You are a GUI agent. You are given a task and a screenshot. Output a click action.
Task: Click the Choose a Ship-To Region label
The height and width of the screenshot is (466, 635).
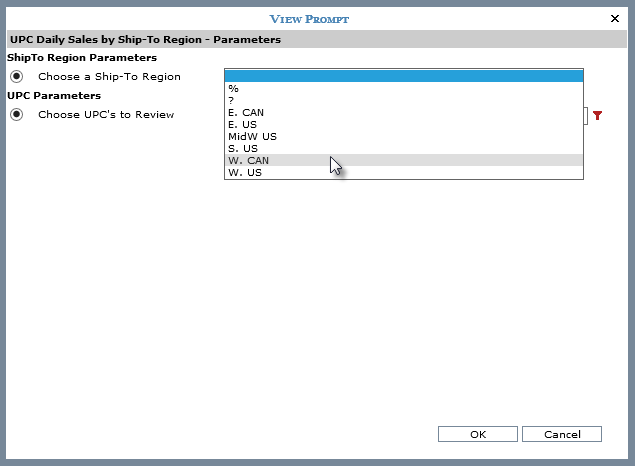pyautogui.click(x=109, y=77)
